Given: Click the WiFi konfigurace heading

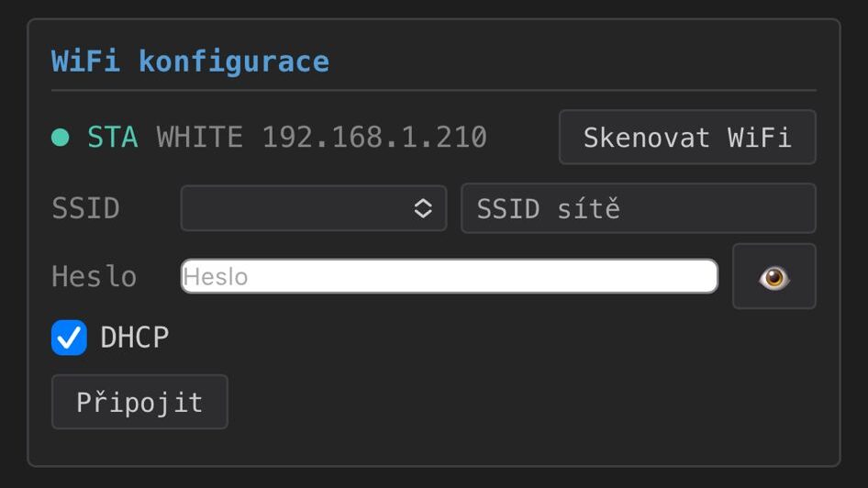Looking at the screenshot, I should click(190, 61).
